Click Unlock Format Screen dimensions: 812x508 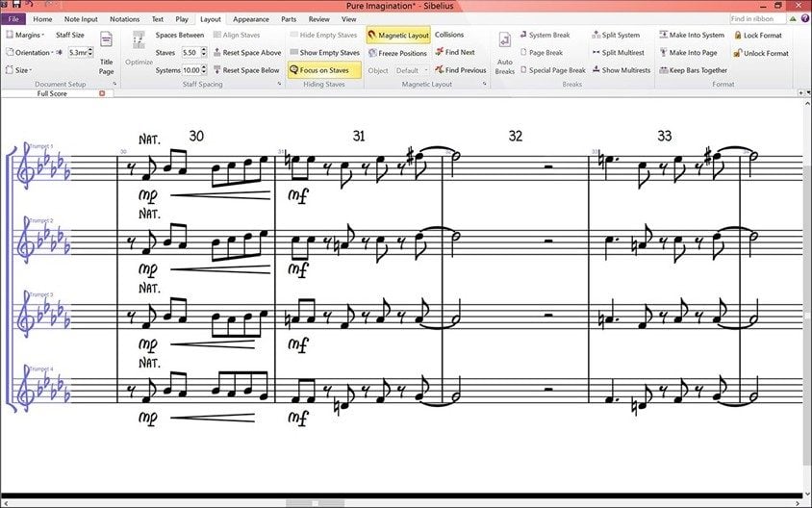pos(761,53)
